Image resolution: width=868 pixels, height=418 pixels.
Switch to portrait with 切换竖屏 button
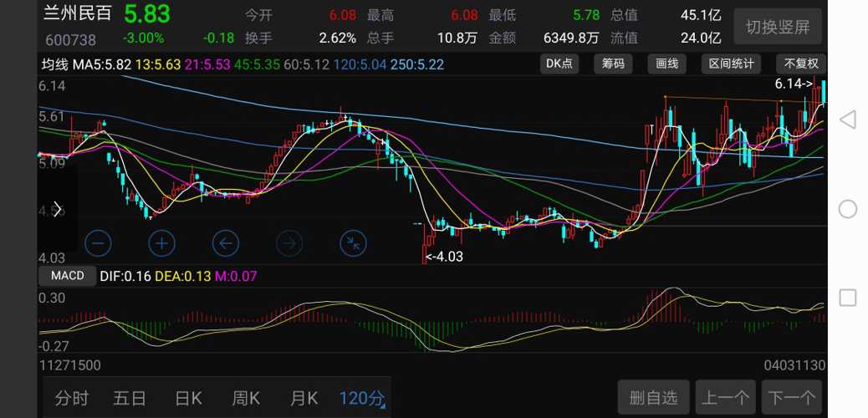tap(778, 27)
